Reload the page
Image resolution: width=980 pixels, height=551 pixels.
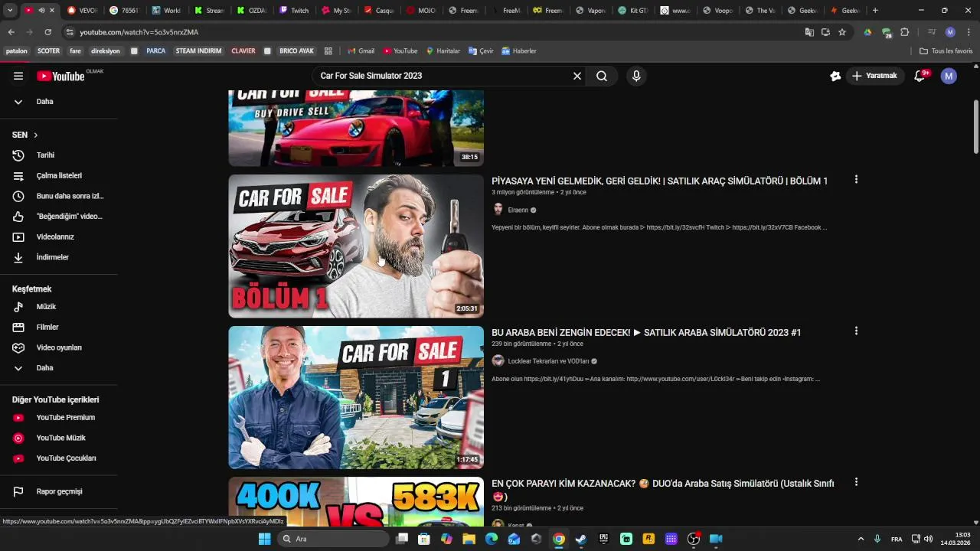[48, 32]
